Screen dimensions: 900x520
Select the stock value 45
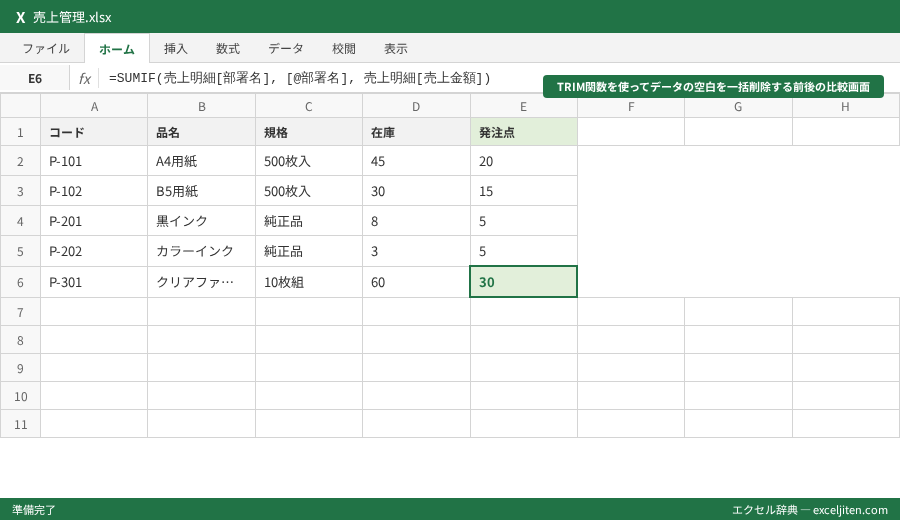[416, 161]
